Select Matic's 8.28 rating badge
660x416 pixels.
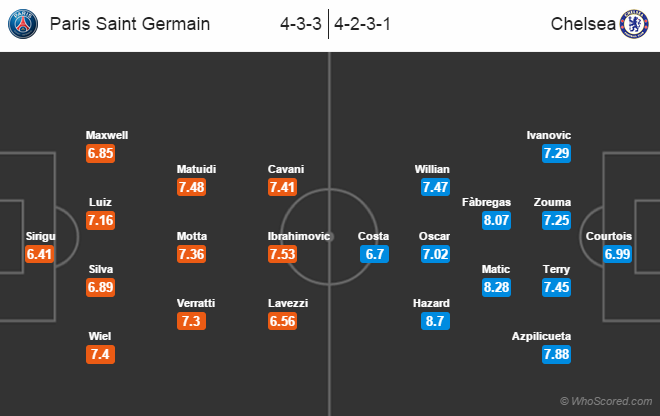[496, 287]
